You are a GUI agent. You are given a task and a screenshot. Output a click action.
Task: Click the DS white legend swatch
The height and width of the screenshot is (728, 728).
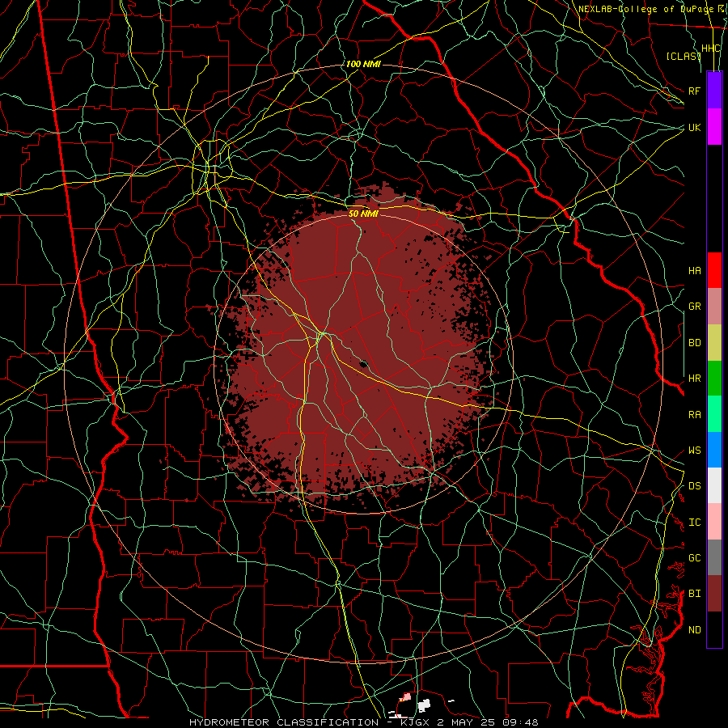[x=714, y=485]
